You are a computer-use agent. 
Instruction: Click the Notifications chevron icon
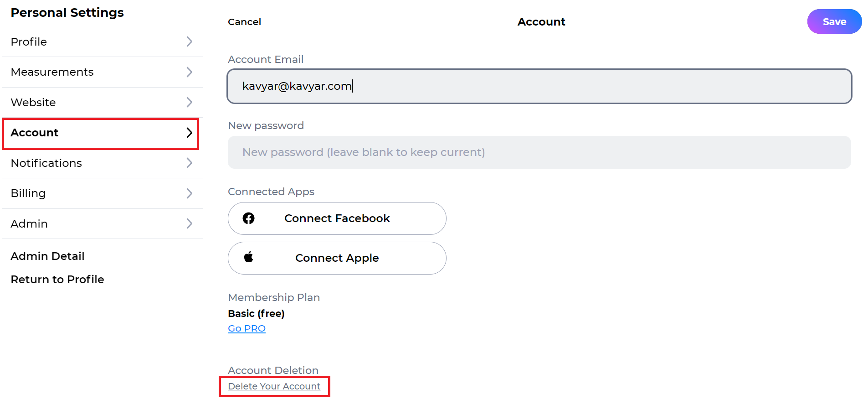(190, 163)
